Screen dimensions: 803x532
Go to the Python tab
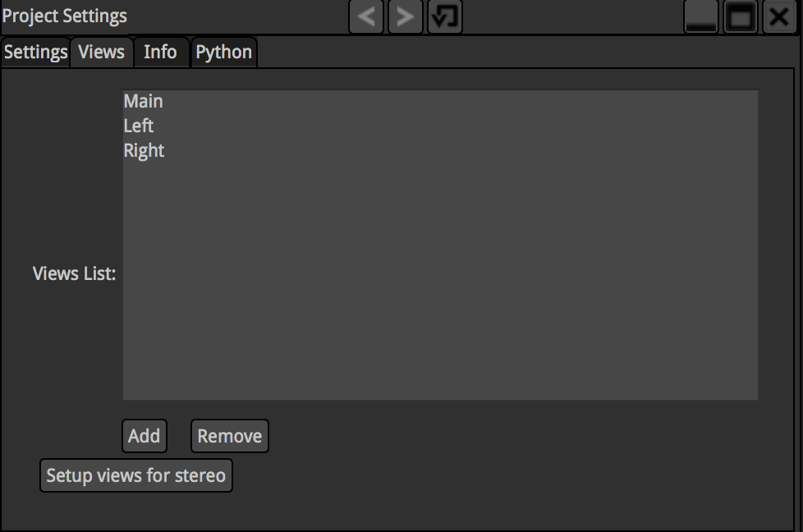[x=223, y=53]
